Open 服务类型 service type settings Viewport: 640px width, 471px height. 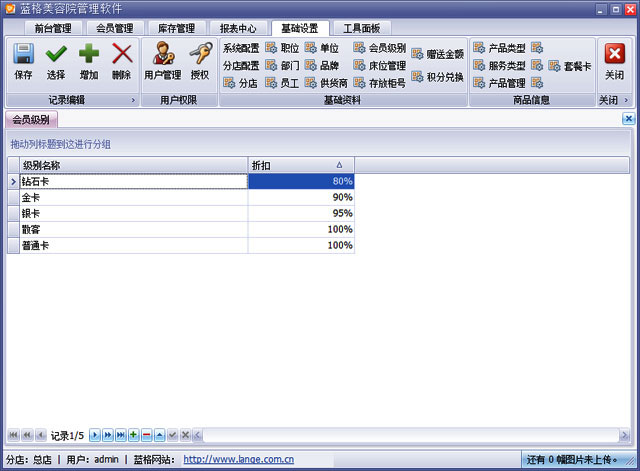tap(499, 66)
